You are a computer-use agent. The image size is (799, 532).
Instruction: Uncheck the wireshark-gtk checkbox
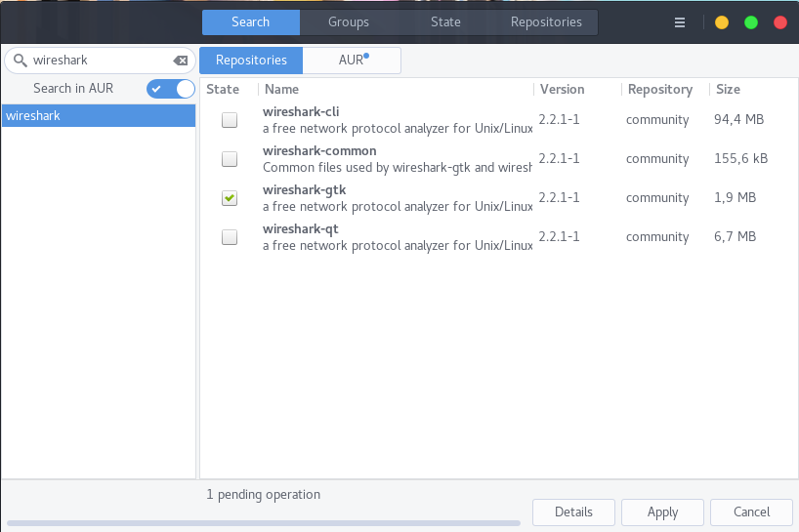pos(230,198)
